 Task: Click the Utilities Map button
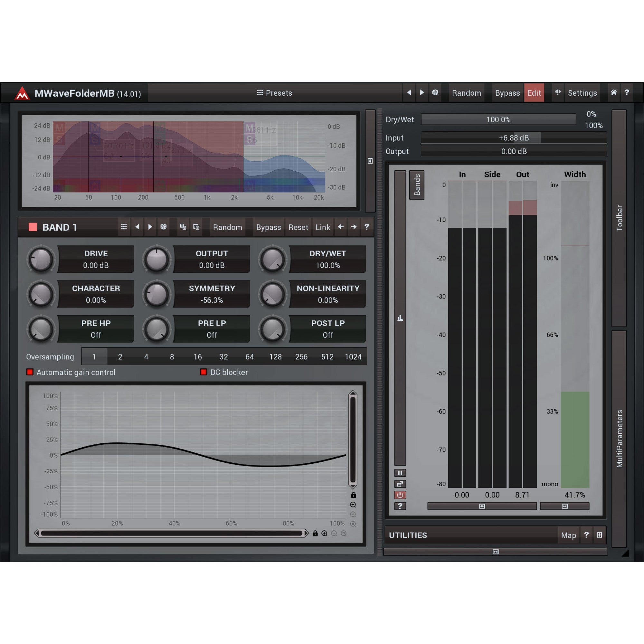[x=568, y=535]
